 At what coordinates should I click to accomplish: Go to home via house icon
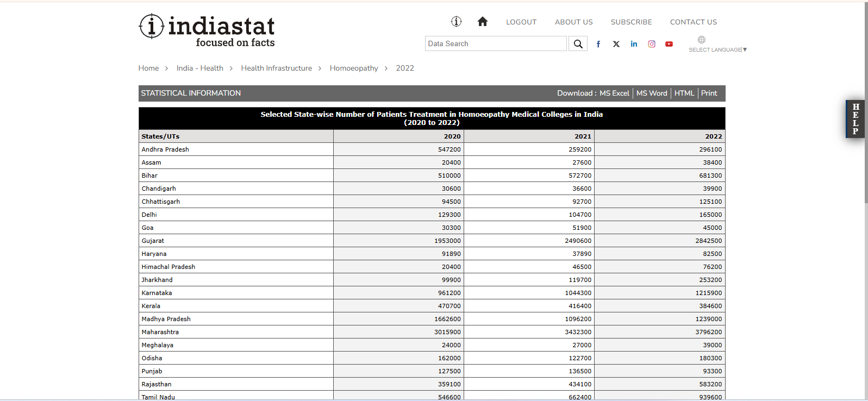click(482, 22)
